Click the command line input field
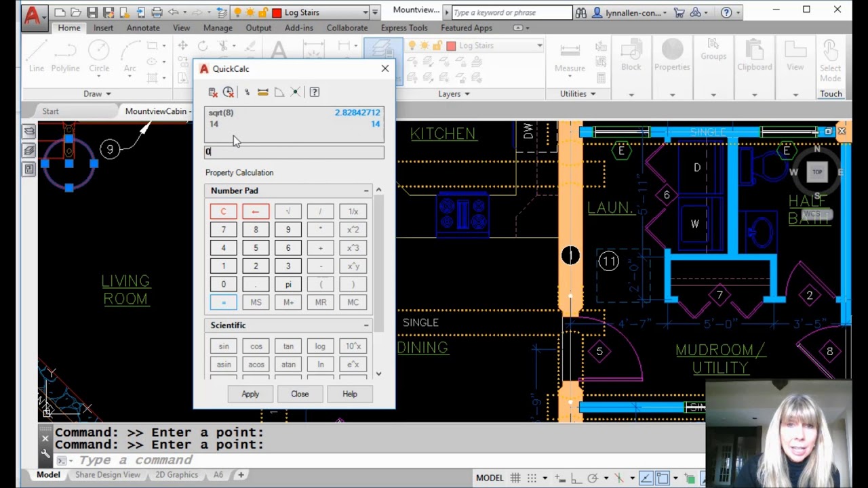The height and width of the screenshot is (488, 868). point(380,460)
